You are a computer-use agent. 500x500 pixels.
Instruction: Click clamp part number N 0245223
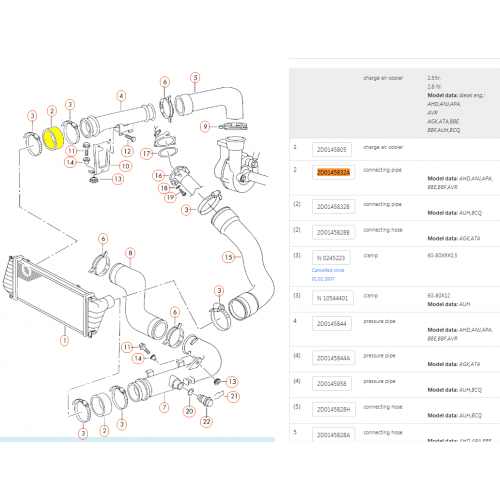click(x=331, y=258)
